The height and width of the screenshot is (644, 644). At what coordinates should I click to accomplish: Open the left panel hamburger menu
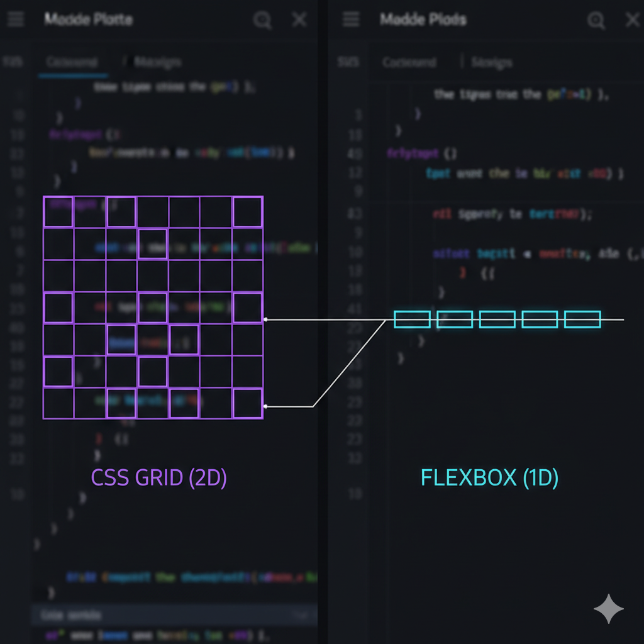(14, 19)
